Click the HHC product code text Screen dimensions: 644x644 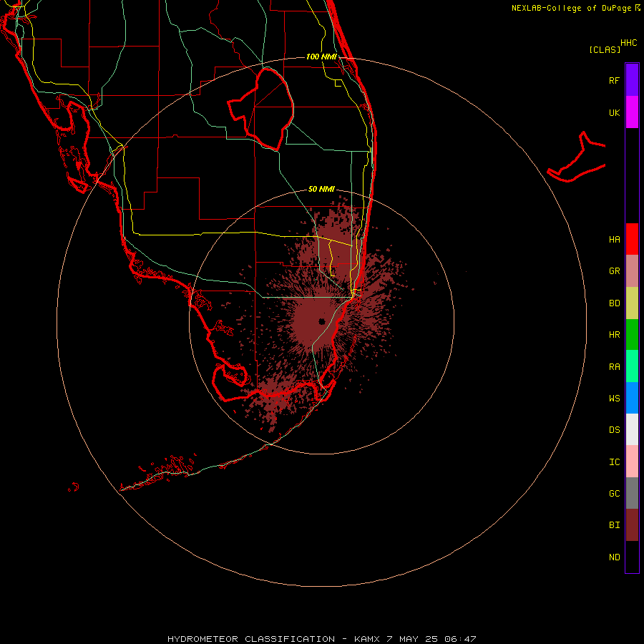pos(629,43)
